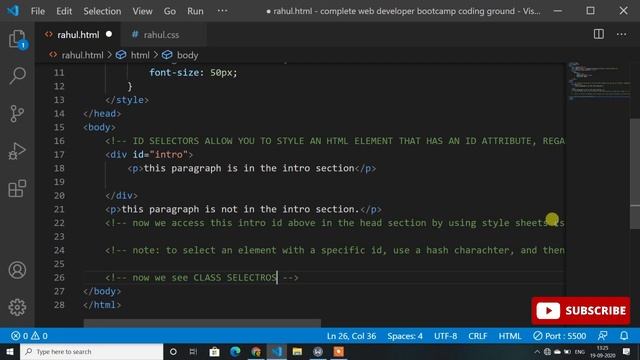Click the YouTube SUBSCRIBE button
Screen dimensions: 640x360
coord(580,311)
